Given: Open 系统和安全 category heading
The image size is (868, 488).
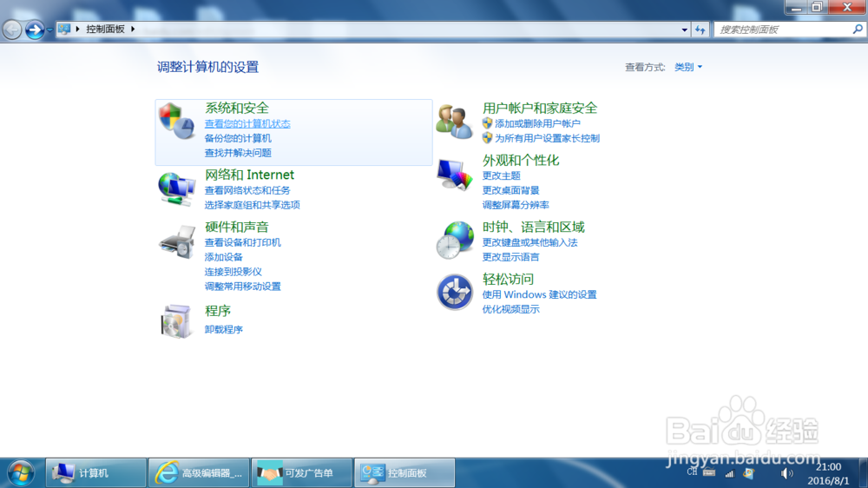Looking at the screenshot, I should (236, 108).
